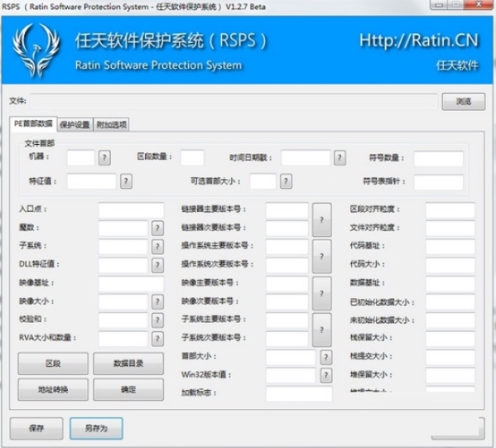The image size is (496, 448).
Task: Click the ? help button next to 子系统
Action: (x=157, y=247)
